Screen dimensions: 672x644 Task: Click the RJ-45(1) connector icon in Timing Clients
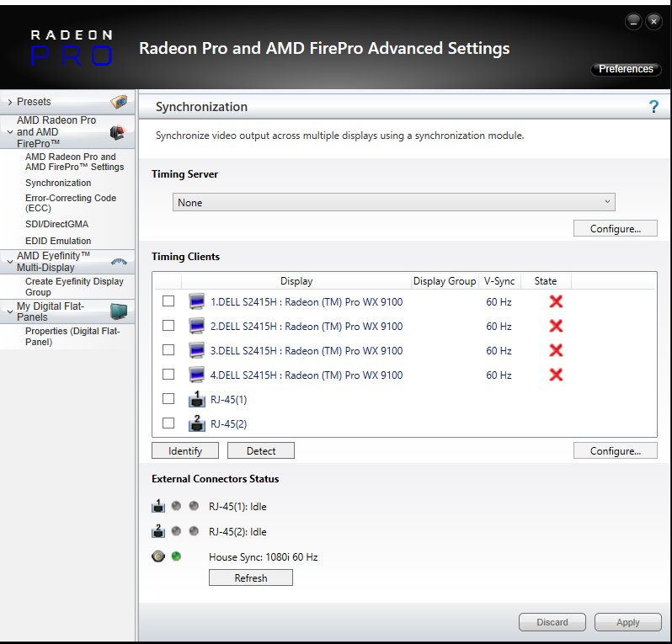pyautogui.click(x=197, y=399)
